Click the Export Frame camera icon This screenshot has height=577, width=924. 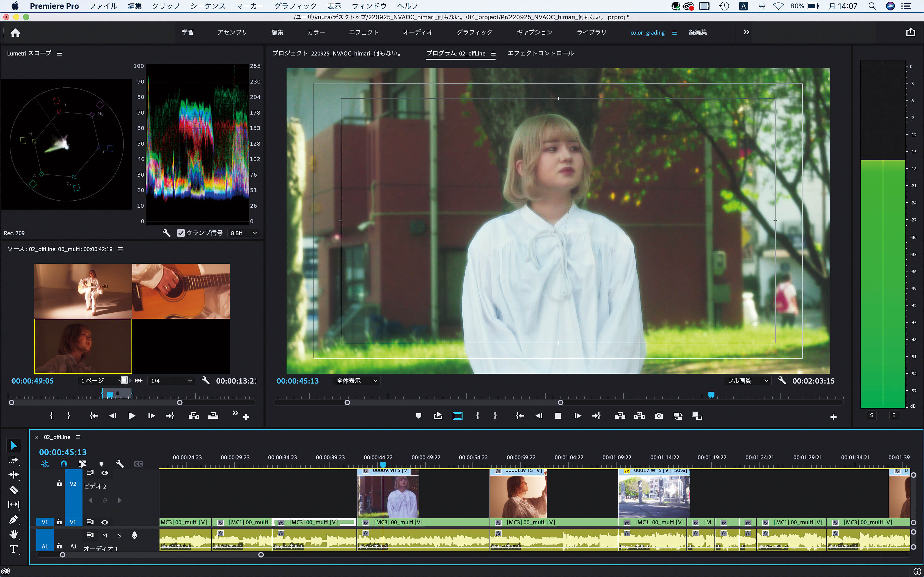click(x=659, y=416)
